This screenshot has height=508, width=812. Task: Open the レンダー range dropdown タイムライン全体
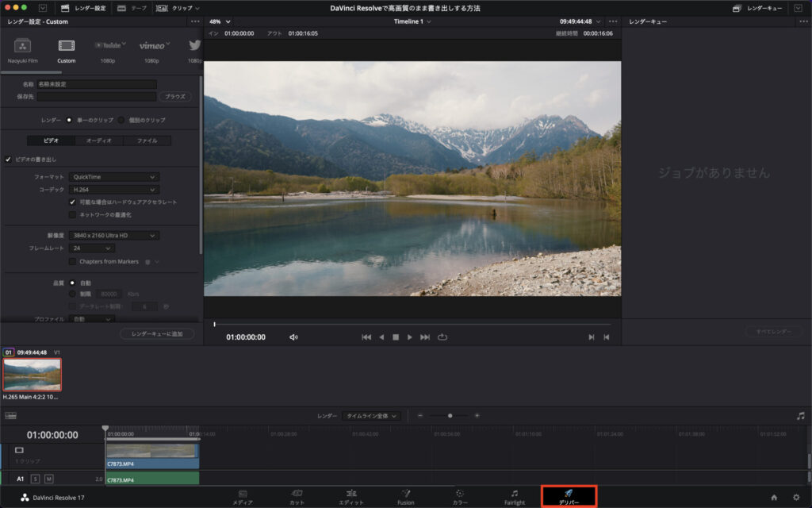[371, 416]
